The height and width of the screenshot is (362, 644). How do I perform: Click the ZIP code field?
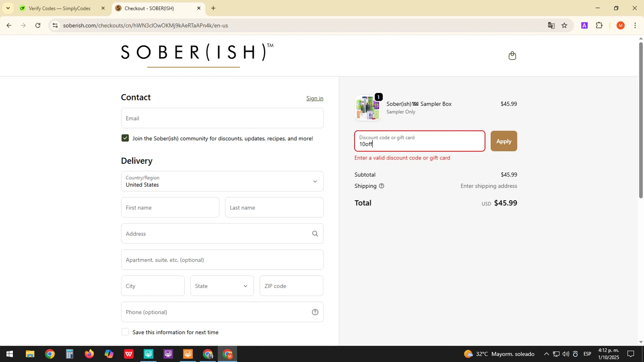[x=291, y=286]
